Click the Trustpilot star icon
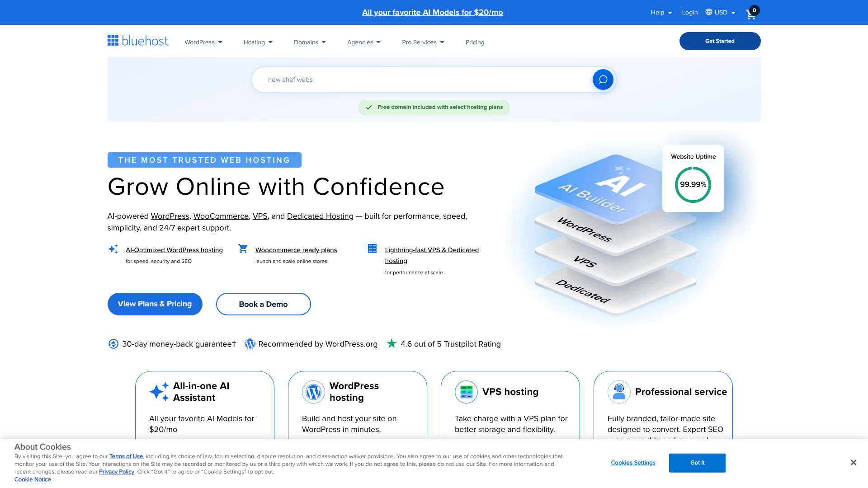Viewport: 868px width, 488px height. click(391, 343)
